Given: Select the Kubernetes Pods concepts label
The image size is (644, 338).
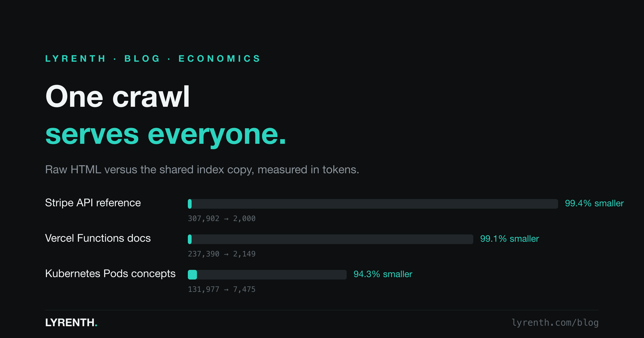Looking at the screenshot, I should coord(110,274).
